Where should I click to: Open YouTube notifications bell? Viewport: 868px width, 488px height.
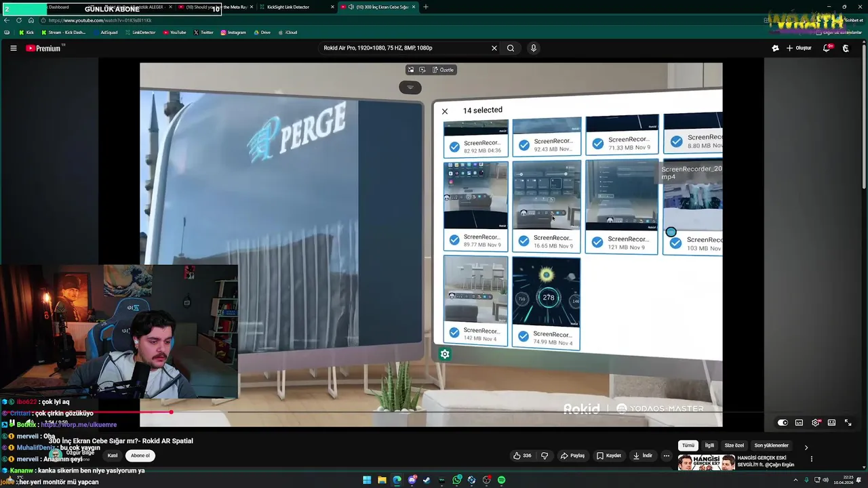[827, 48]
